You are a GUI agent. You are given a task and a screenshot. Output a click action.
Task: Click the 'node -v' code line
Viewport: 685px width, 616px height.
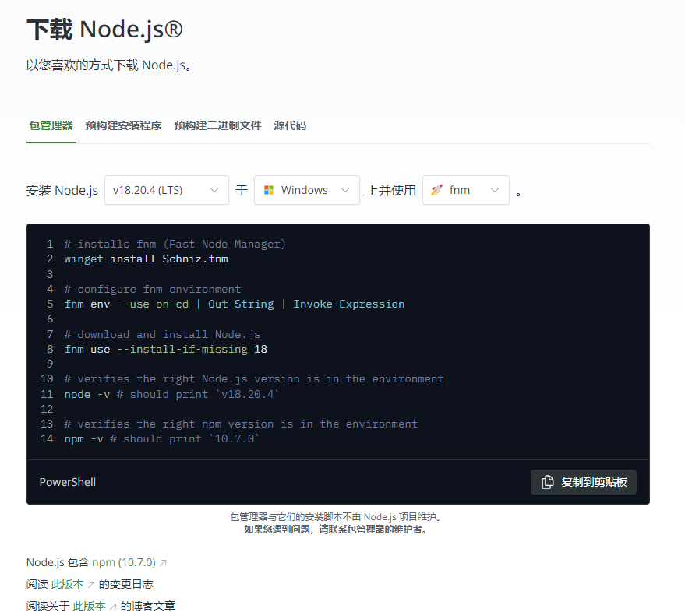(171, 394)
